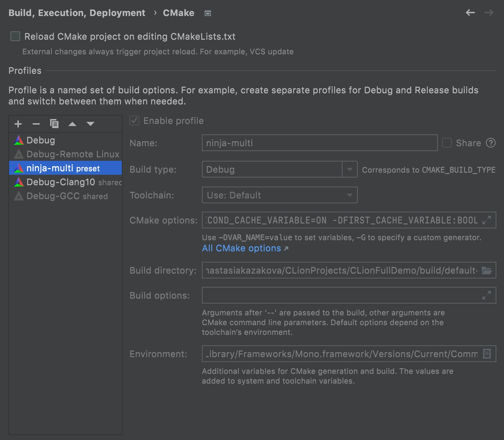Click the 'Use -DVAR_NAME=value' hint text
This screenshot has width=504, height=440.
(x=342, y=237)
